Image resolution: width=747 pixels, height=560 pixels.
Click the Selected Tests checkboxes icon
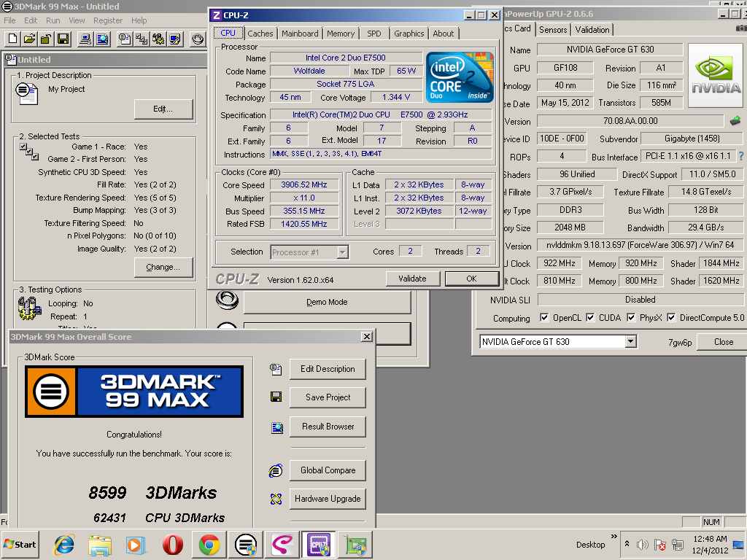pos(29,152)
